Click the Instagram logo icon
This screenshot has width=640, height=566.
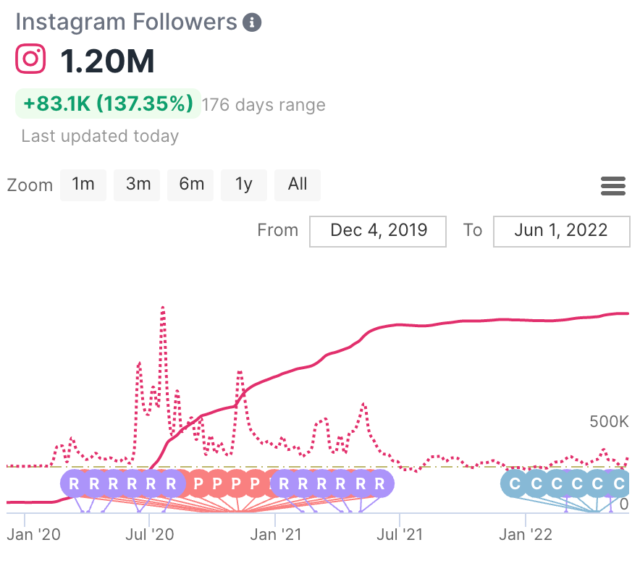point(31,60)
